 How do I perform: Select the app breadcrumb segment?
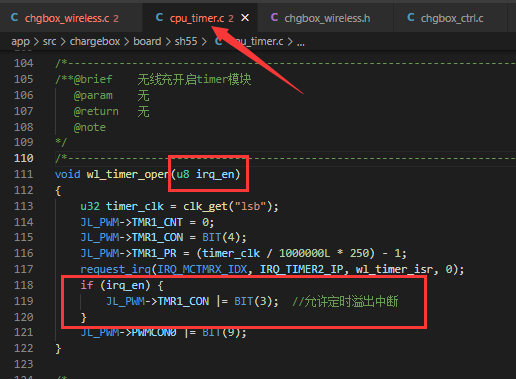coord(20,42)
